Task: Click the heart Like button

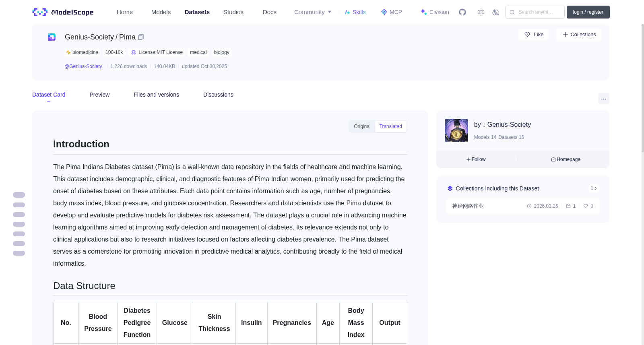Action: pyautogui.click(x=533, y=35)
